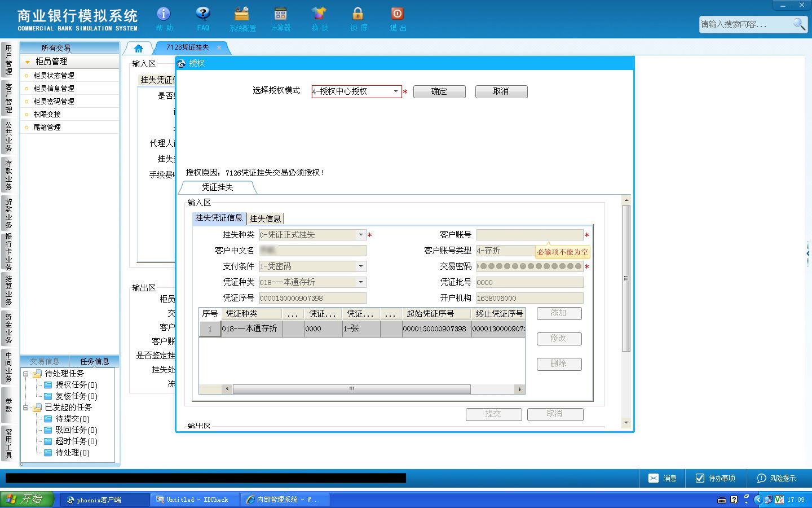Click the search content input box
Screen dimensions: 812x508
(x=745, y=24)
